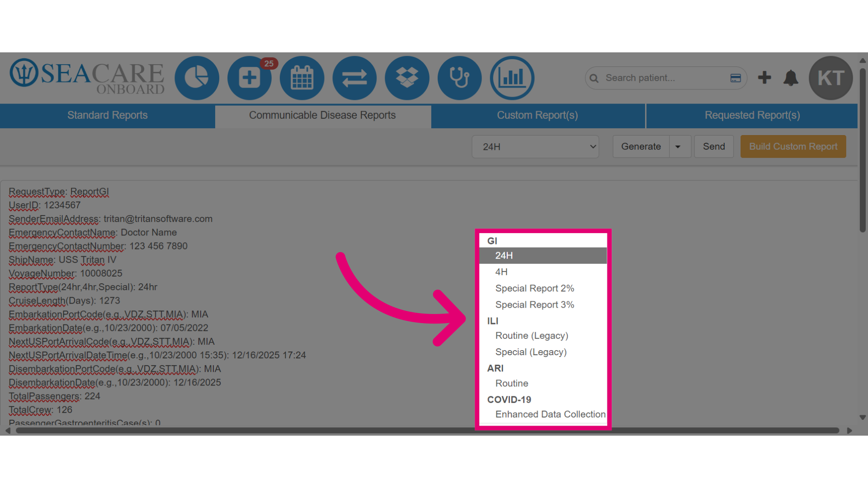Click the VoyageNumber: 10008025 line
The height and width of the screenshot is (488, 868).
(66, 273)
